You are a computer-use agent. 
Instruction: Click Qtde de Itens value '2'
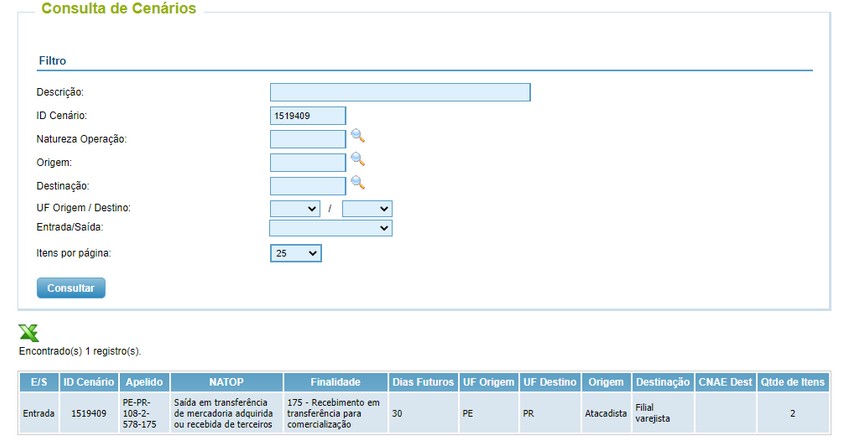click(x=793, y=414)
